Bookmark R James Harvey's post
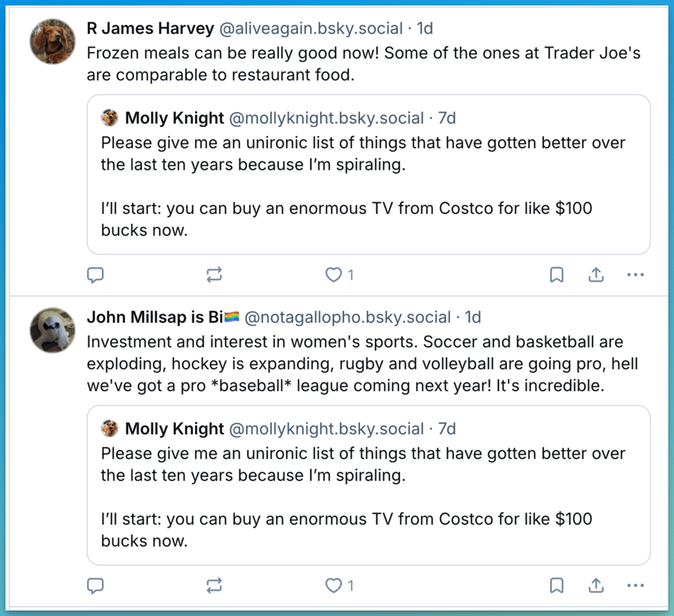 point(557,275)
